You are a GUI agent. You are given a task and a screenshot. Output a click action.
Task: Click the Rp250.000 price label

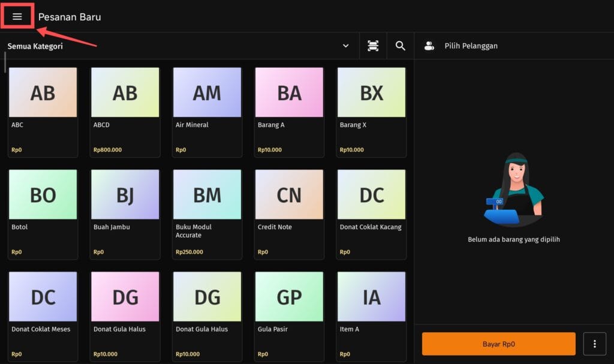pos(189,252)
